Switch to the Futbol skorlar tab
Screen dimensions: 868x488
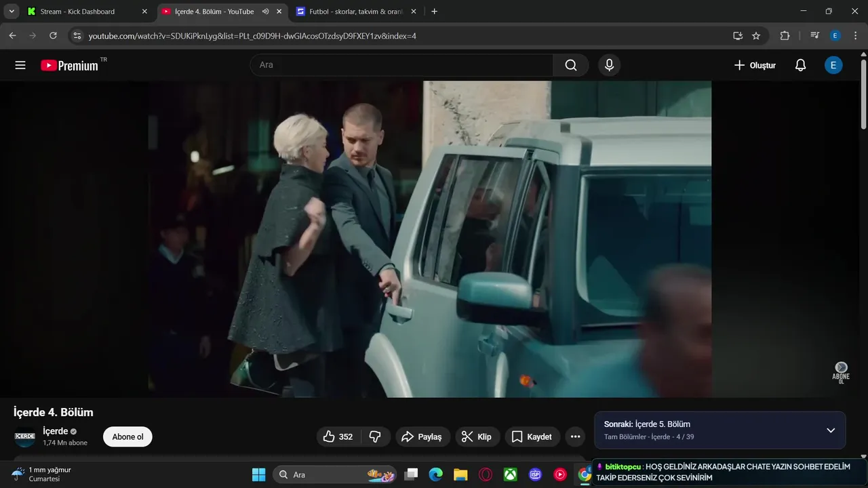pos(355,12)
